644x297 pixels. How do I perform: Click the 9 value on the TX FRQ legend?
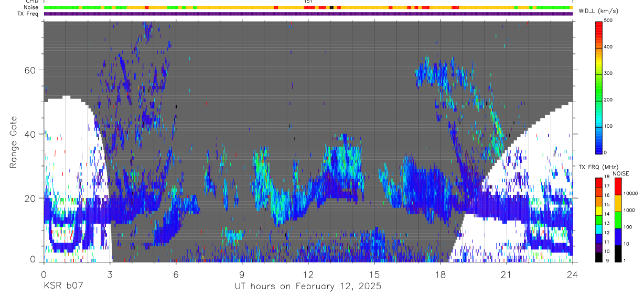606,260
